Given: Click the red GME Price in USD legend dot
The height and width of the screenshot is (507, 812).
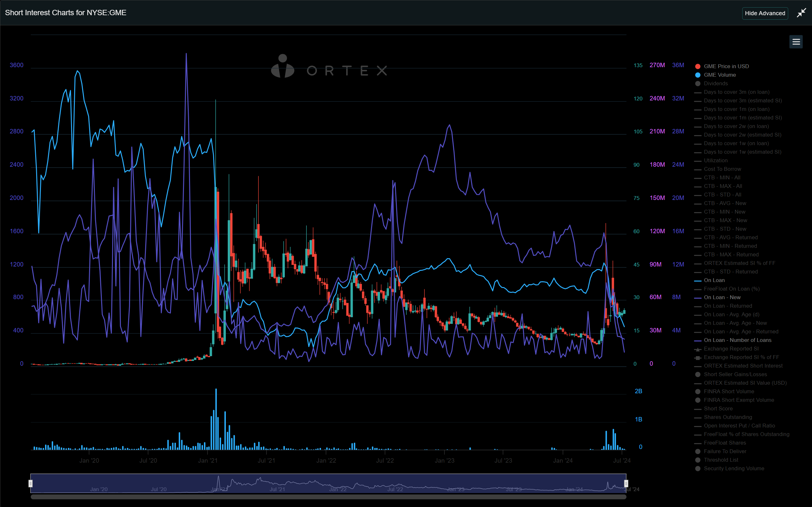Looking at the screenshot, I should pos(698,66).
